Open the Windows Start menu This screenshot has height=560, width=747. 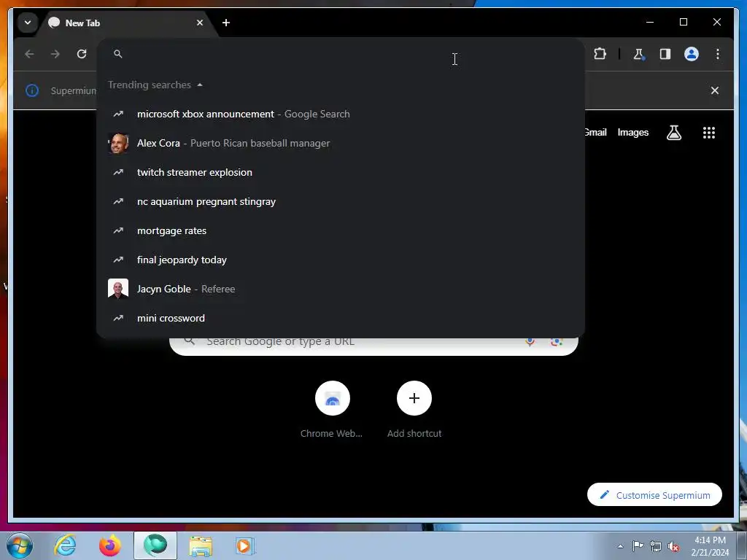(20, 545)
